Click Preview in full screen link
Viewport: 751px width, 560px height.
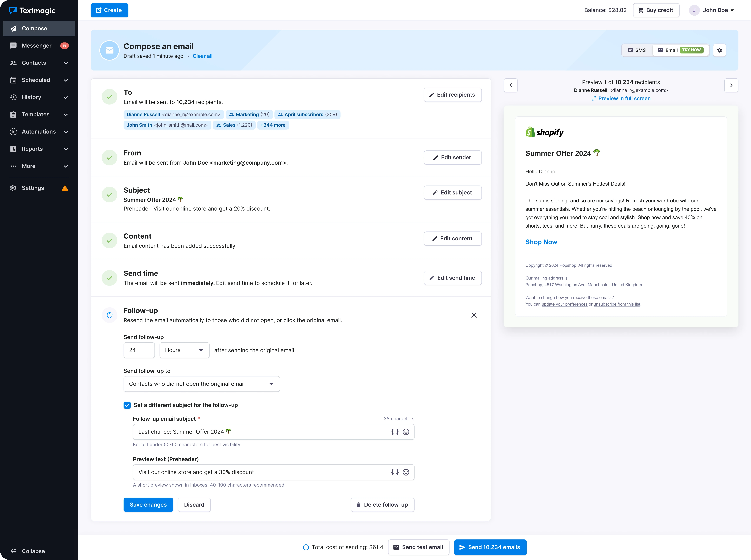(621, 98)
